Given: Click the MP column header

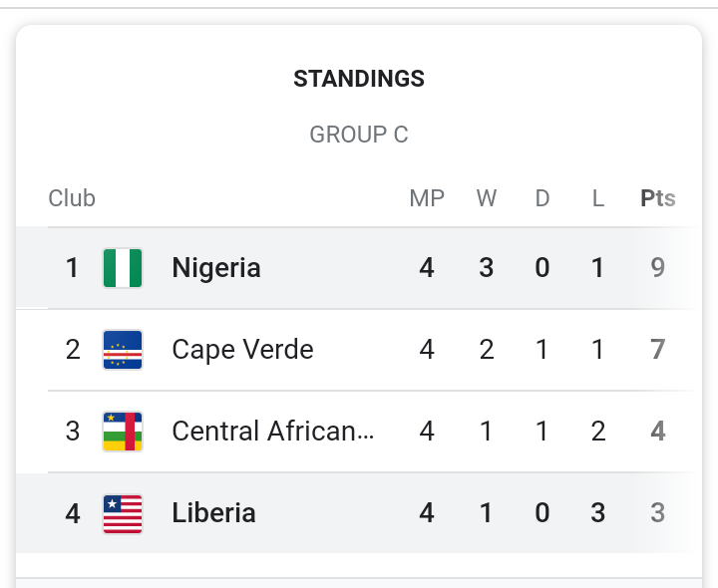Looking at the screenshot, I should tap(427, 198).
